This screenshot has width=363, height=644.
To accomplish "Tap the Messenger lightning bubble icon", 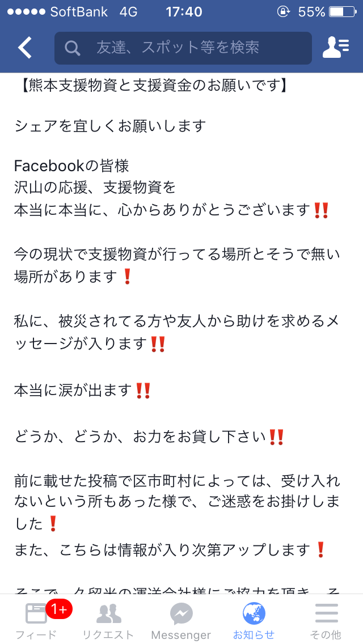I will click(x=181, y=613).
